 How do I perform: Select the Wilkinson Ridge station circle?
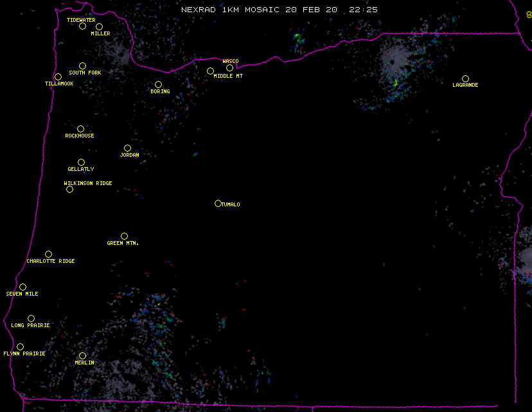click(x=69, y=189)
